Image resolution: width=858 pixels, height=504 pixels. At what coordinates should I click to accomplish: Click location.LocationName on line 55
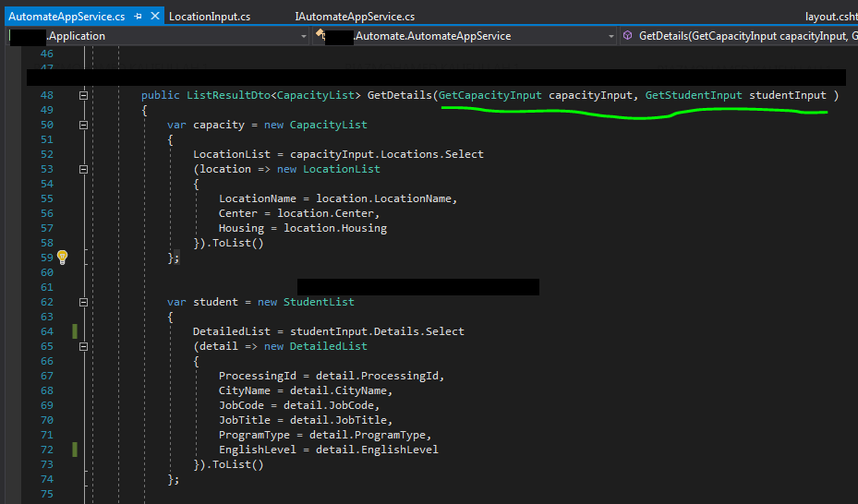[386, 198]
